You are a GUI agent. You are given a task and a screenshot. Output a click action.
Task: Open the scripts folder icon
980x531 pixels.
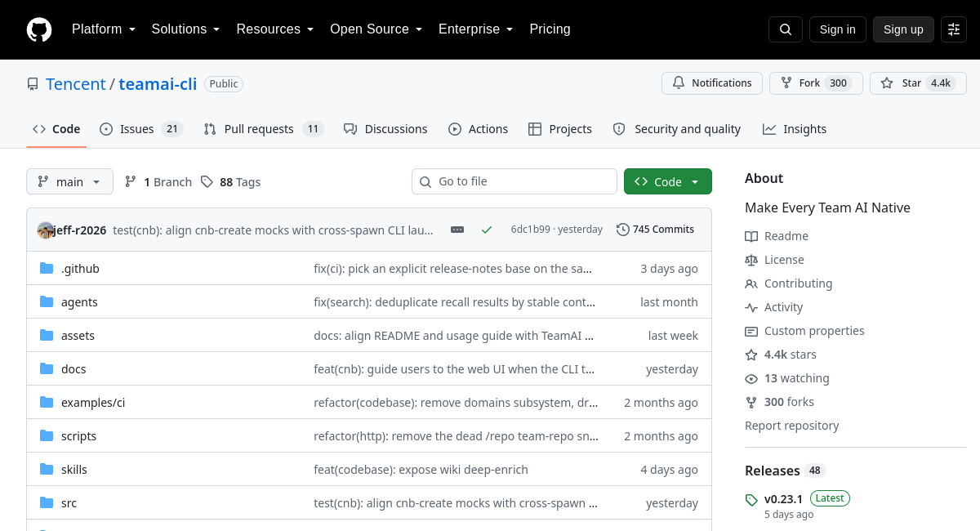(x=47, y=436)
